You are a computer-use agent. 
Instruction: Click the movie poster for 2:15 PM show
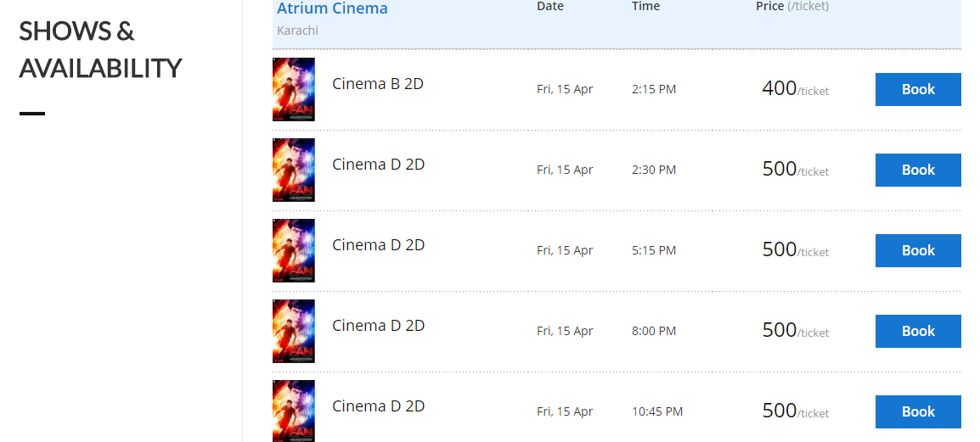point(293,89)
